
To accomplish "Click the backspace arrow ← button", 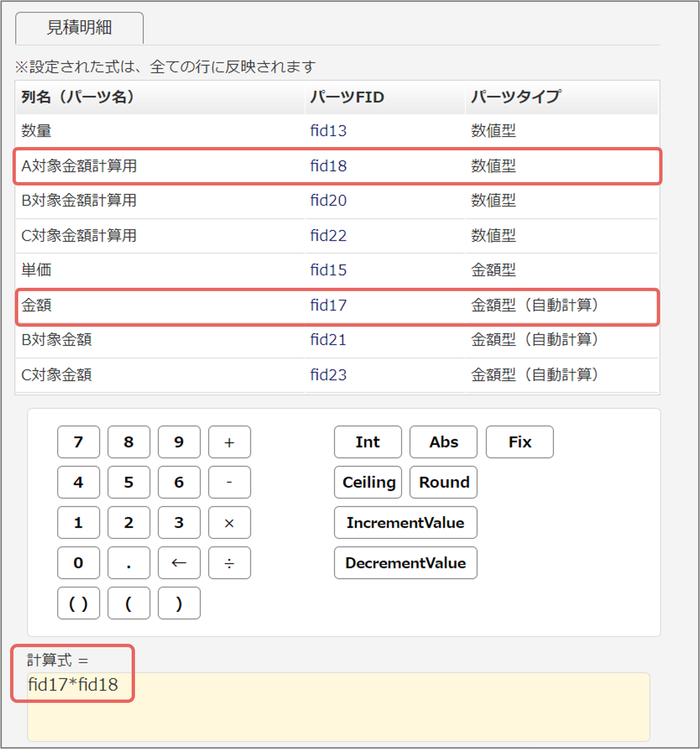I will point(179,563).
